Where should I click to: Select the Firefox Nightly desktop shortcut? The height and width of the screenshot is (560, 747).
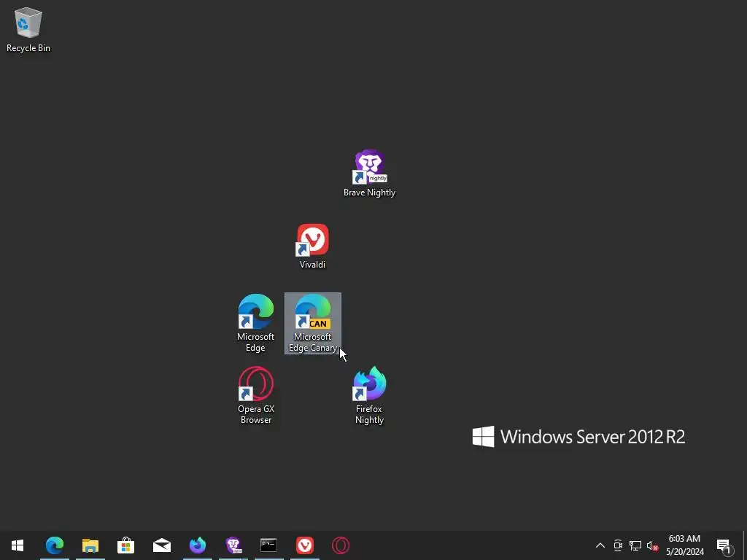pyautogui.click(x=369, y=395)
